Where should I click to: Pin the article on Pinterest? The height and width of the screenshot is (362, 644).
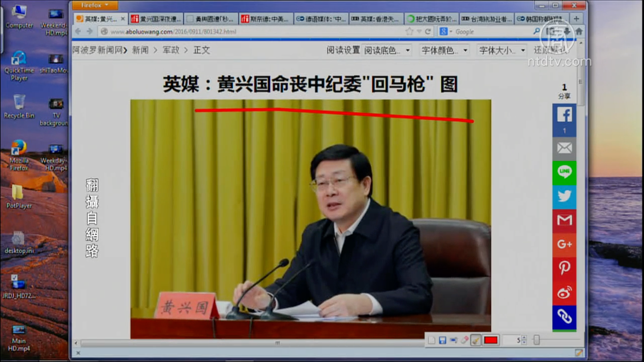click(x=564, y=268)
